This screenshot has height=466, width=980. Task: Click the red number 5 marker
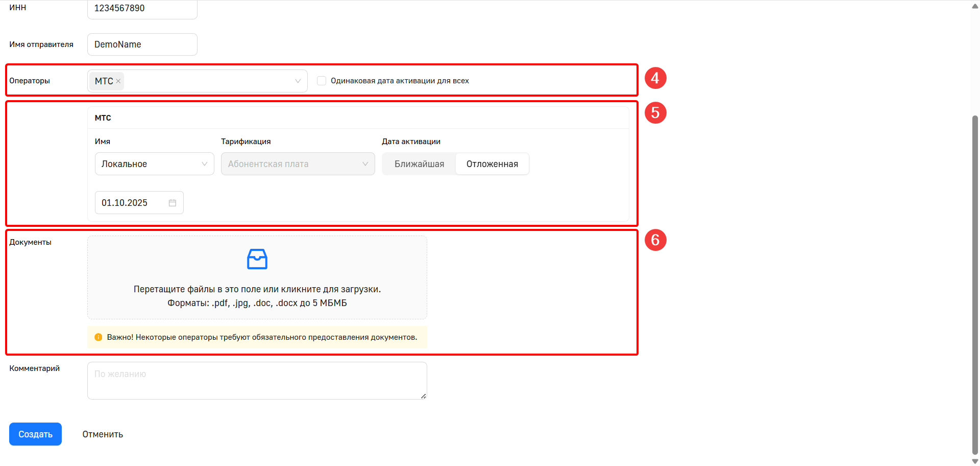pyautogui.click(x=655, y=113)
